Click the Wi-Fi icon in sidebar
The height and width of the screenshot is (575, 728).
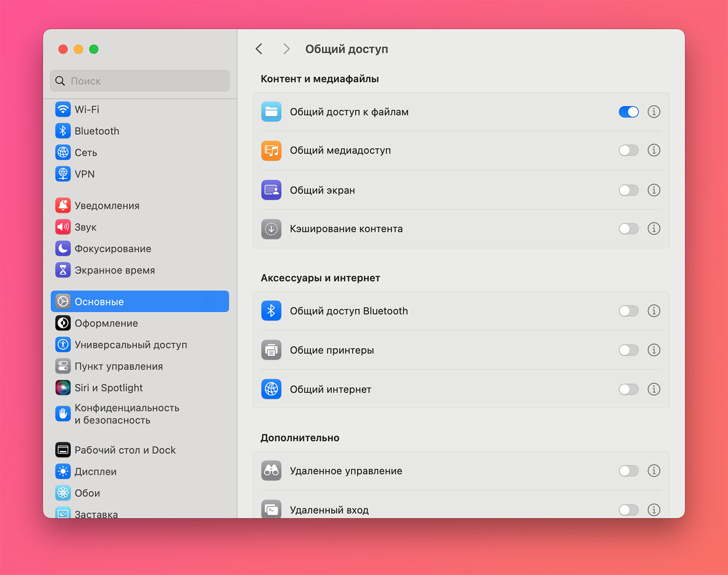tap(63, 109)
